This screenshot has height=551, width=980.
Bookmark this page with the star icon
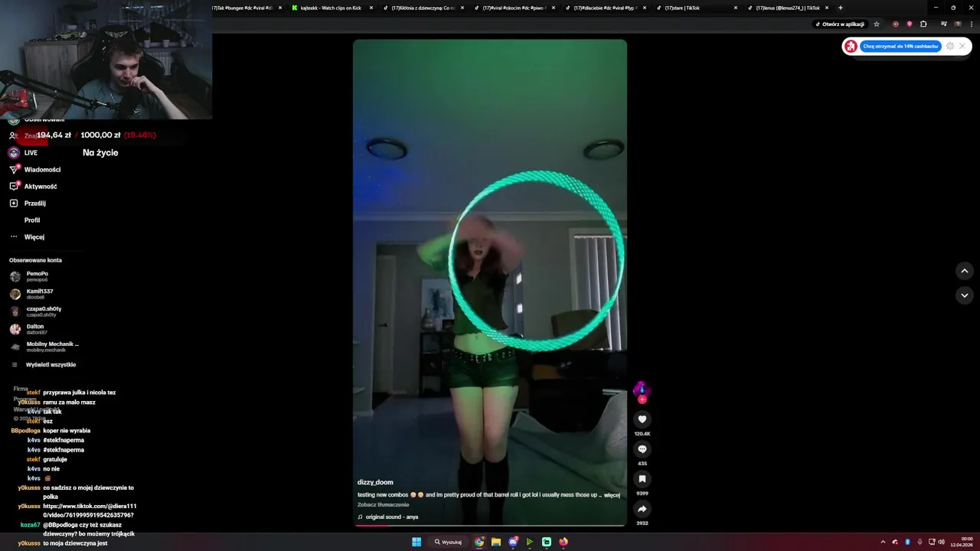pyautogui.click(x=877, y=24)
